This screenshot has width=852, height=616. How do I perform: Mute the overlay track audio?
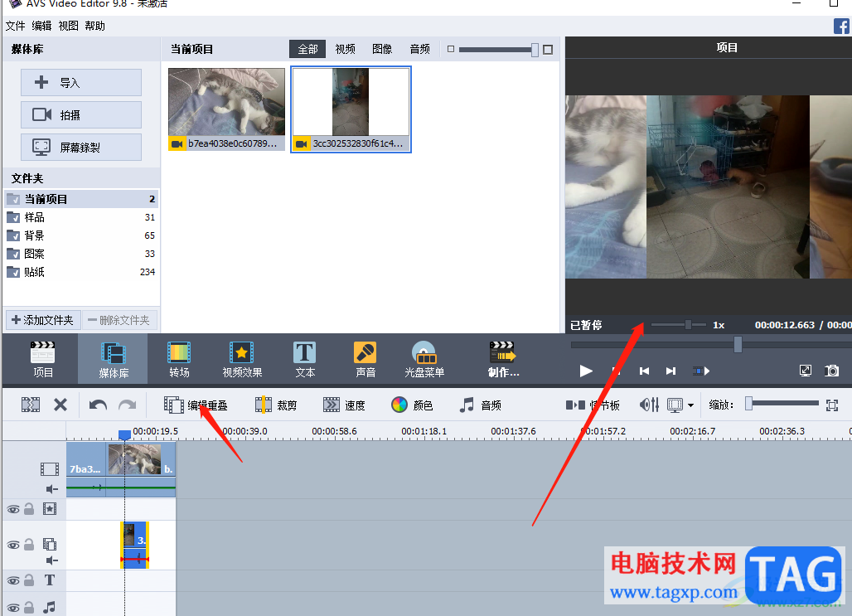pos(51,560)
